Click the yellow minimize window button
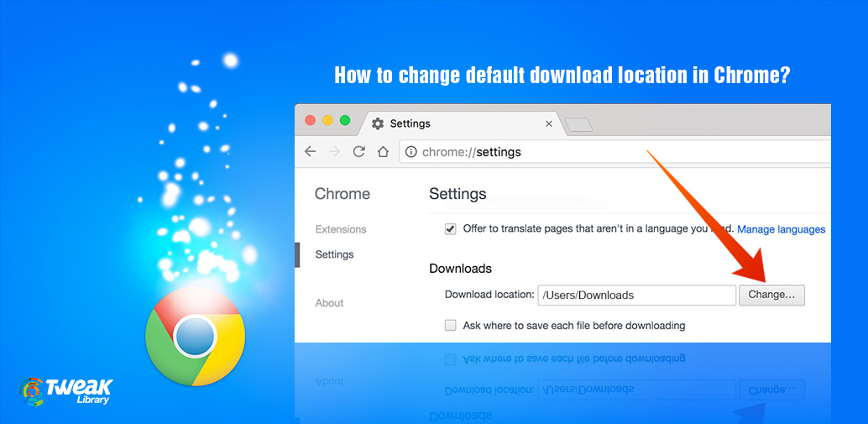This screenshot has width=868, height=424. (x=327, y=120)
